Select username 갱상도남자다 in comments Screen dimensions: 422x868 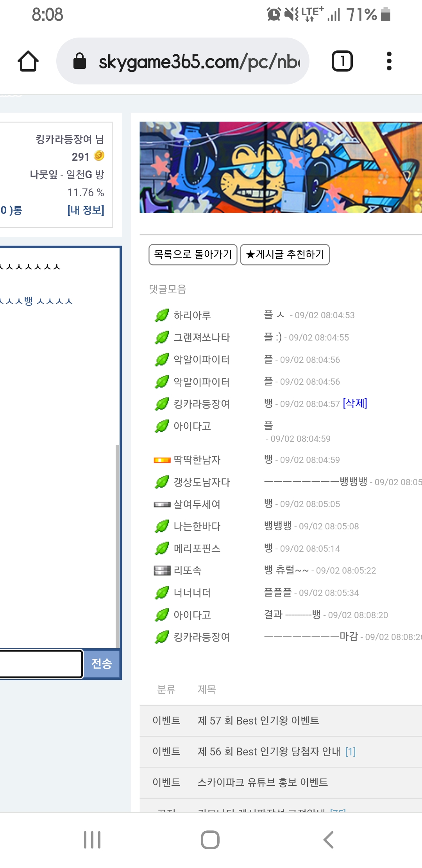click(x=202, y=482)
